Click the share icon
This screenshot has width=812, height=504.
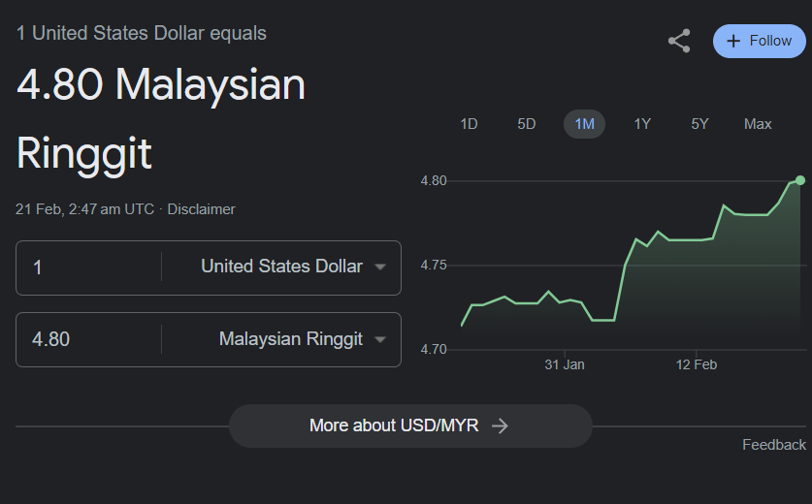point(679,41)
